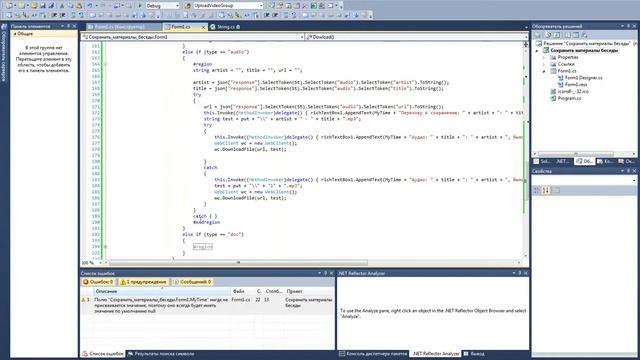Expand the Ссылки references node
The image size is (640, 360).
(x=544, y=64)
